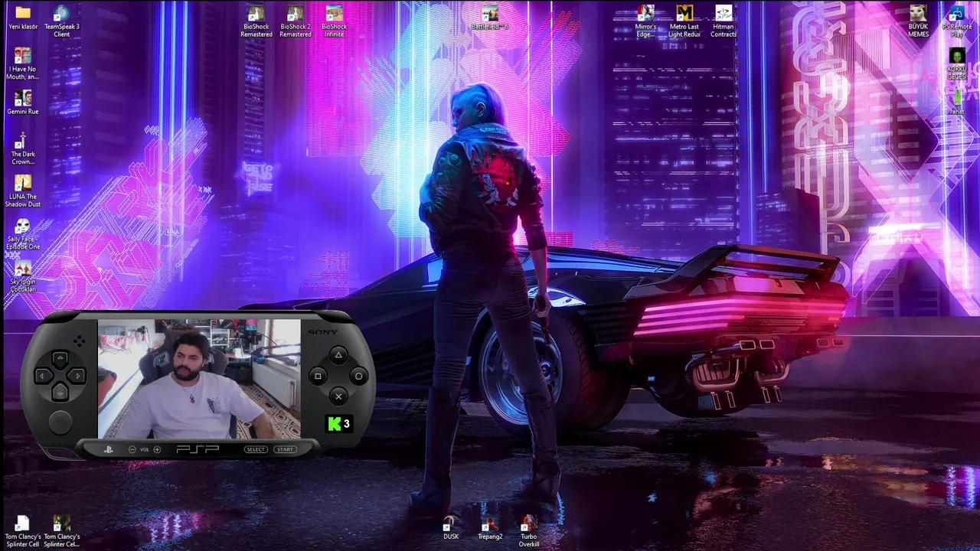Select the Tom Clancy's Splinter Cell white document shortcut

pos(23,523)
